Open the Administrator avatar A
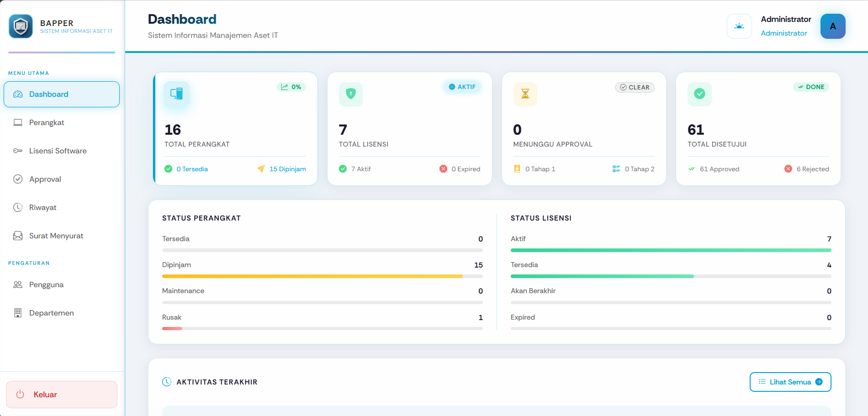The image size is (868, 416). coord(833,26)
